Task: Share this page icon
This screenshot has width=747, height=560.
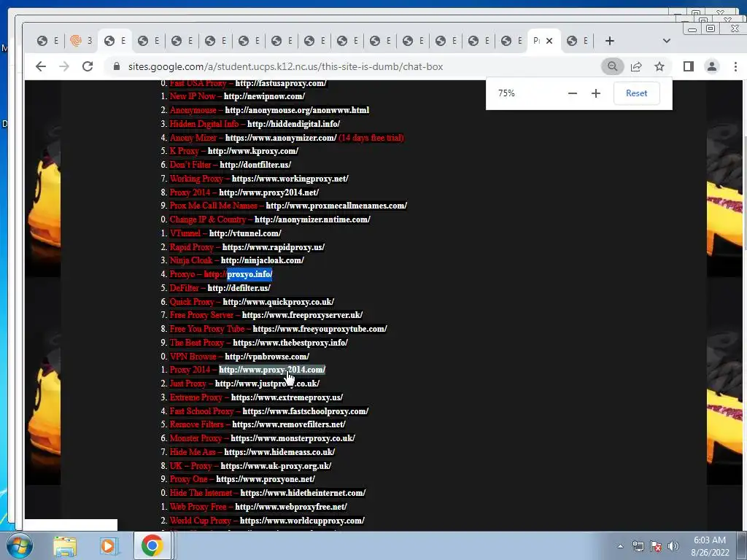Action: (x=636, y=66)
